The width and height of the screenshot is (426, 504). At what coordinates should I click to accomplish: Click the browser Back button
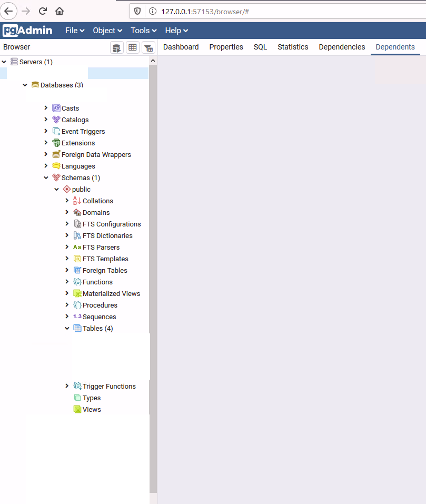click(8, 11)
